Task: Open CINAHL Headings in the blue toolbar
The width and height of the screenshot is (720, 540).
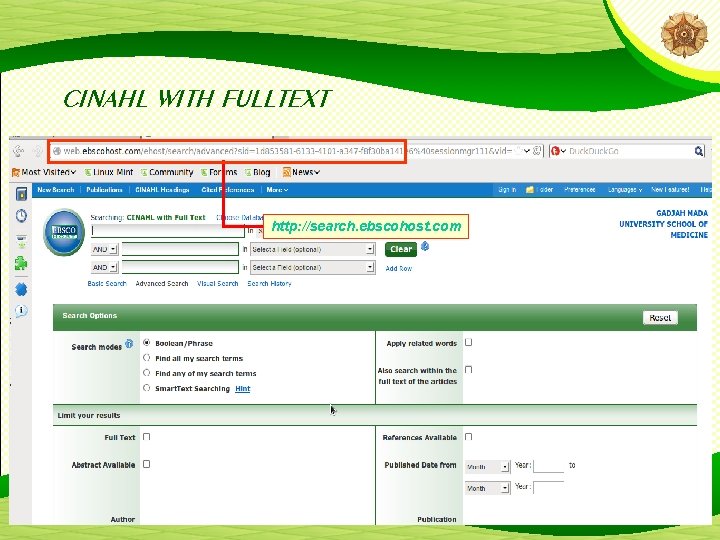Action: (x=162, y=190)
